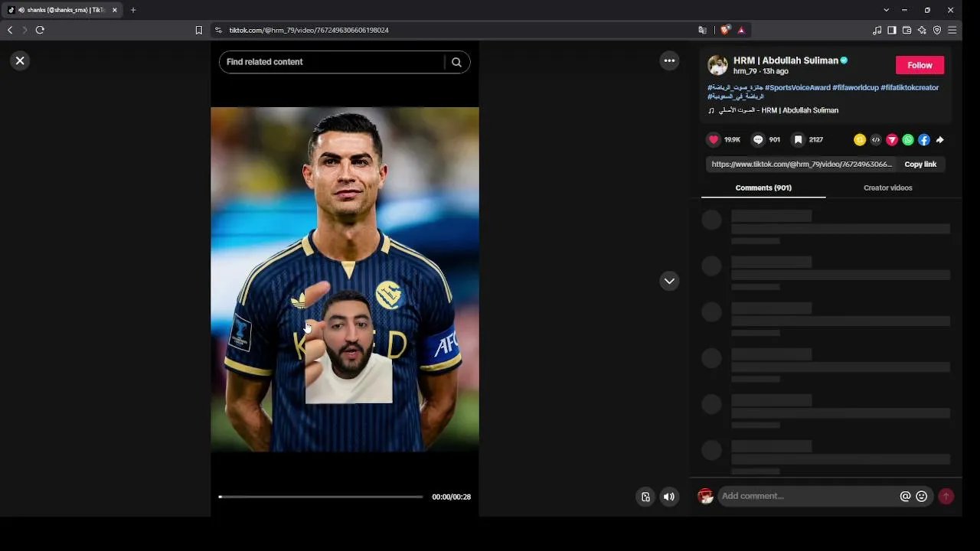Open a new browser tab with plus

click(x=133, y=10)
